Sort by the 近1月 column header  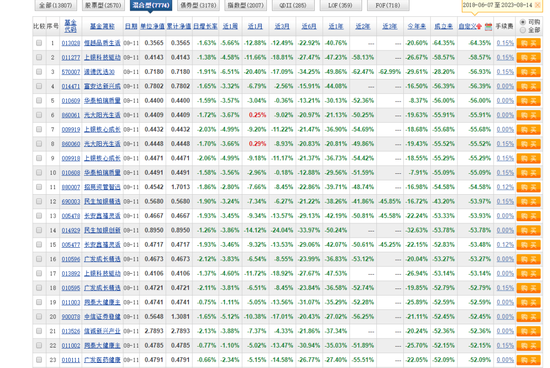tap(255, 26)
